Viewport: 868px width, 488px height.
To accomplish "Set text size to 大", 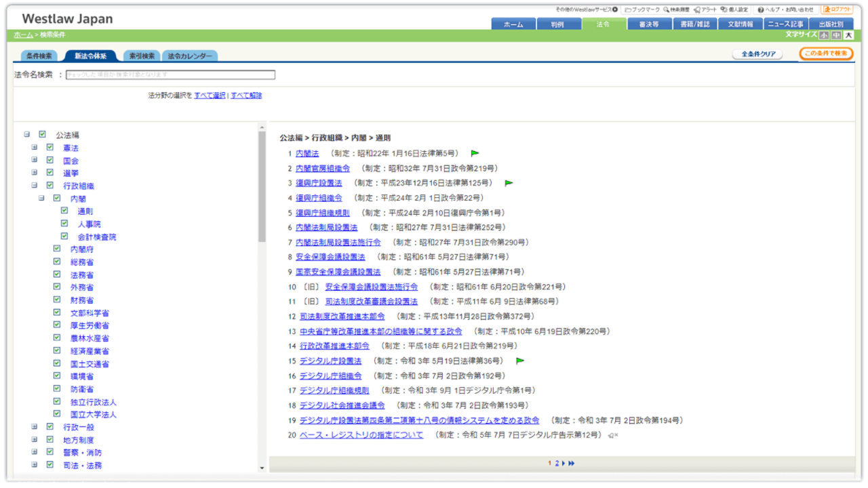I will pyautogui.click(x=848, y=35).
